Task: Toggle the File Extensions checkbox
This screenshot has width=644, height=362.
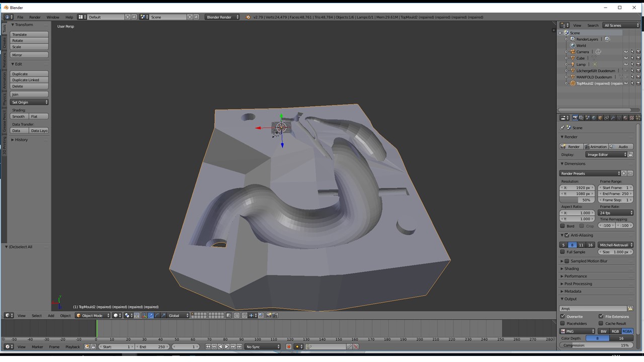Action: [x=601, y=316]
